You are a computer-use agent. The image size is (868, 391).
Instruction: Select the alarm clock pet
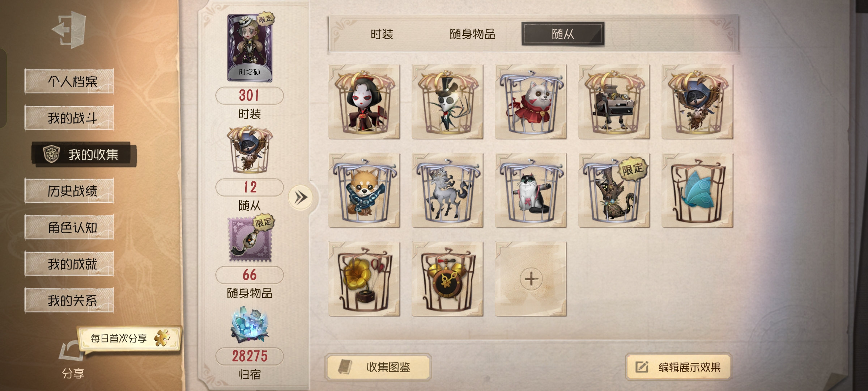click(x=447, y=279)
